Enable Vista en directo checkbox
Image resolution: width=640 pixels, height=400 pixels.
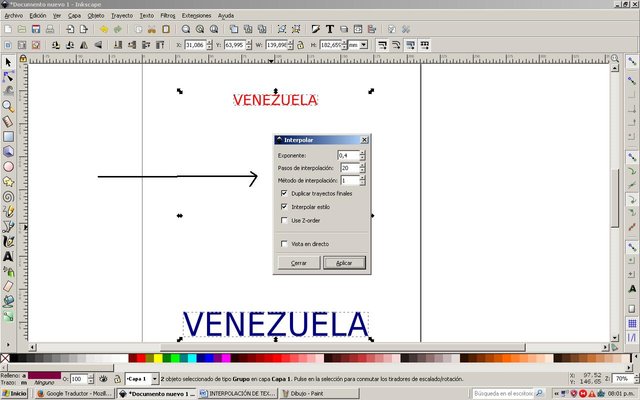pos(284,244)
